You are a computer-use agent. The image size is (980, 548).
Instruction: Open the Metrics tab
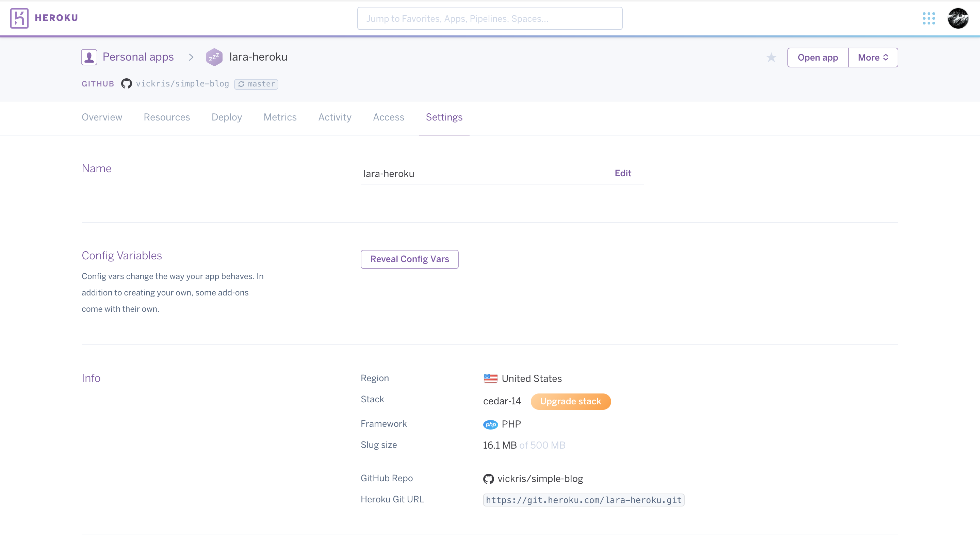click(x=280, y=117)
